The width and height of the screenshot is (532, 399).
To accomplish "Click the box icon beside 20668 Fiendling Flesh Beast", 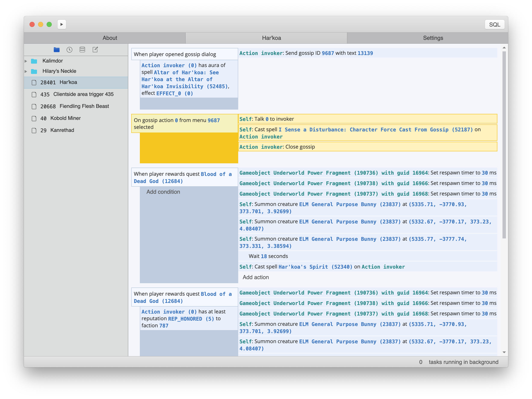I will pos(34,106).
